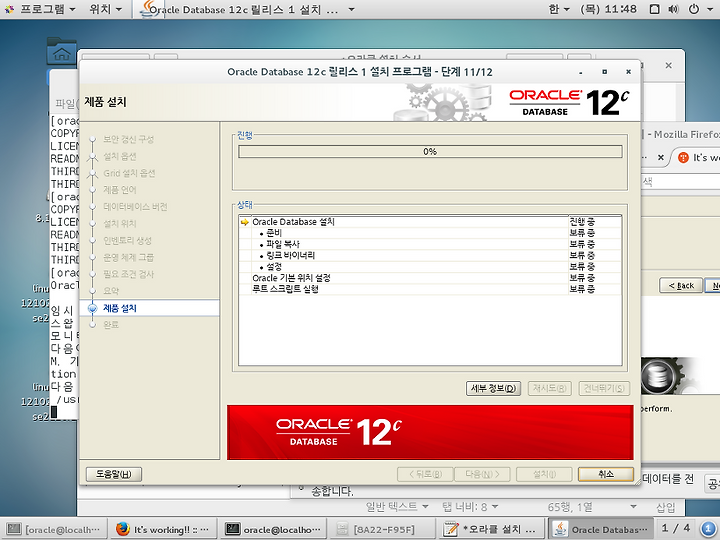Select the Grid 설치 옵션 step

129,173
